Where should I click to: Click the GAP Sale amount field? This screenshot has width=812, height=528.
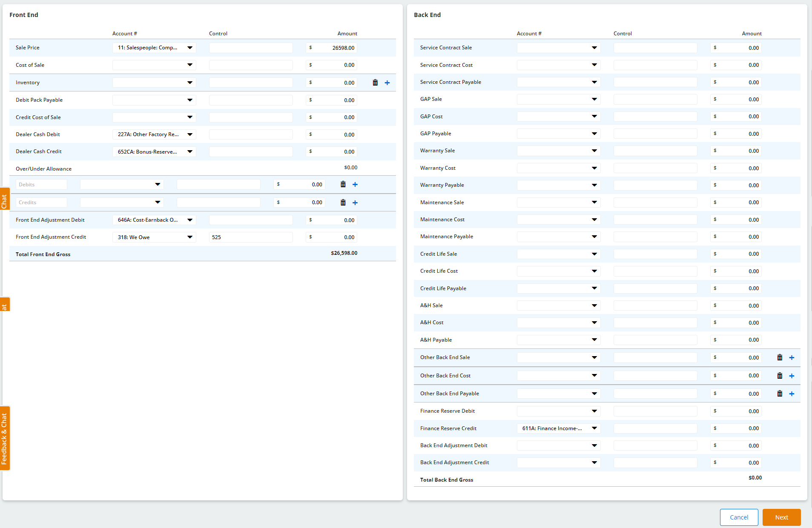[x=739, y=99]
